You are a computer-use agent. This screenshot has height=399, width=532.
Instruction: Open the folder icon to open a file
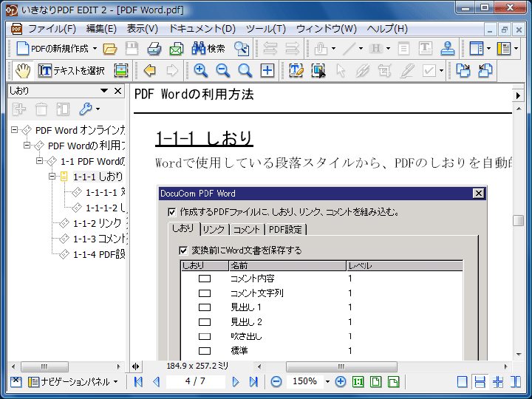point(110,49)
